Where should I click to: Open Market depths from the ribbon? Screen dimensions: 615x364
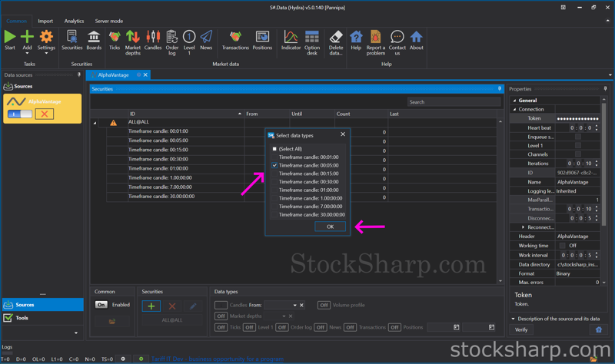(133, 38)
